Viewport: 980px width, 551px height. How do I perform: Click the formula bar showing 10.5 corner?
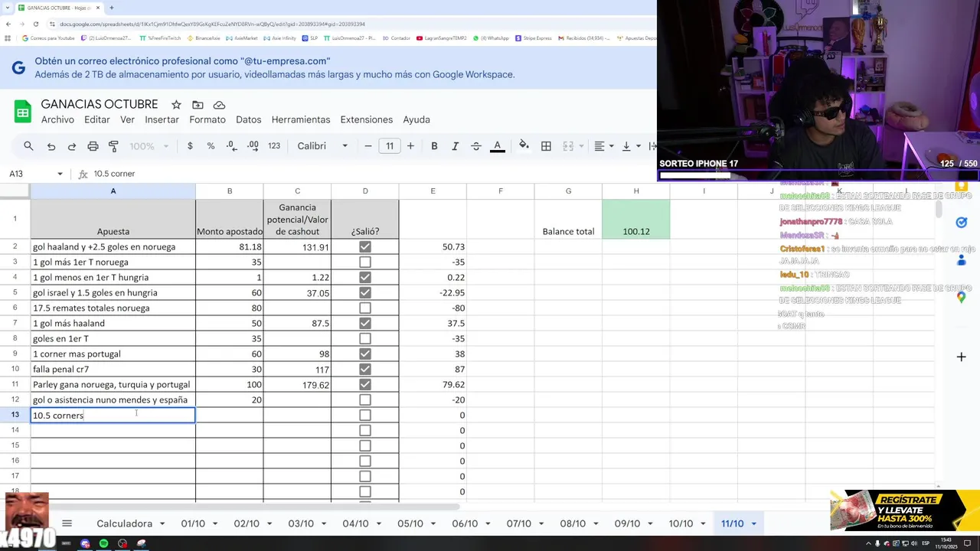(374, 174)
